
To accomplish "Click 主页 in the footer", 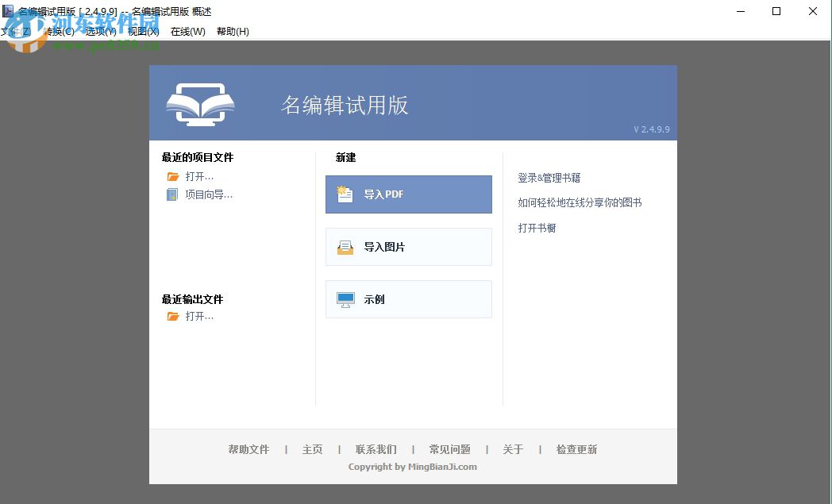I will (x=312, y=448).
